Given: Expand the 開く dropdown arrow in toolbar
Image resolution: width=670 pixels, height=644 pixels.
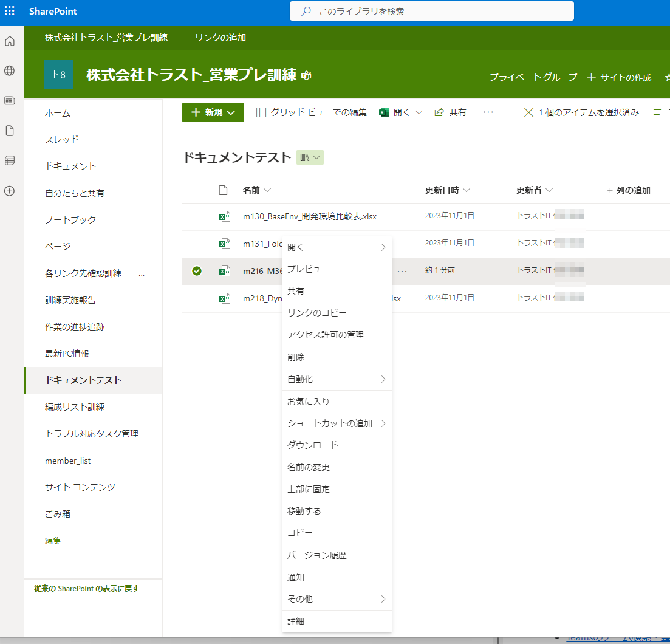Looking at the screenshot, I should [419, 112].
